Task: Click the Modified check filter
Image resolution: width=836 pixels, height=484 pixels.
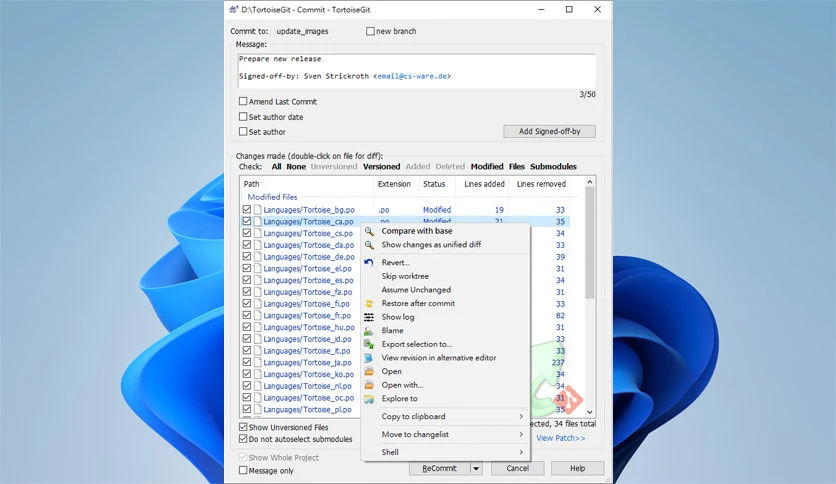Action: pos(487,167)
